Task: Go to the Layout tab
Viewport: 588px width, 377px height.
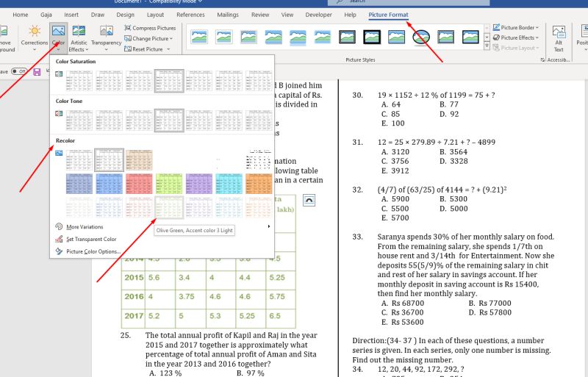Action: 155,15
